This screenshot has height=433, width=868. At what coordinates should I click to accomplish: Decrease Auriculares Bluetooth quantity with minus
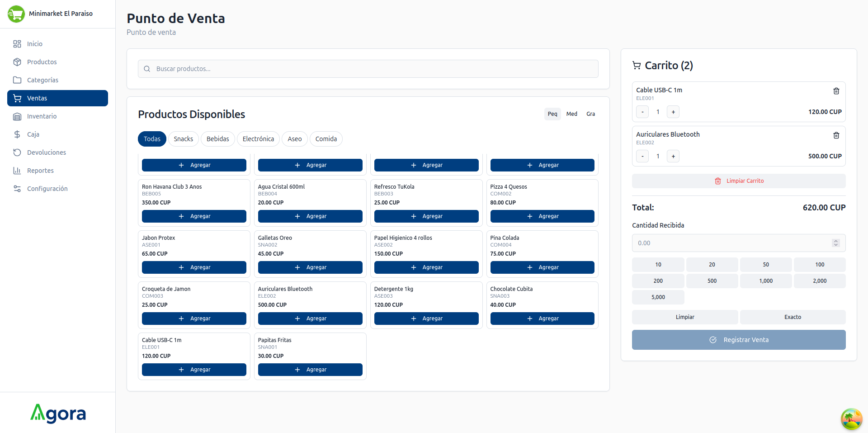pos(642,156)
